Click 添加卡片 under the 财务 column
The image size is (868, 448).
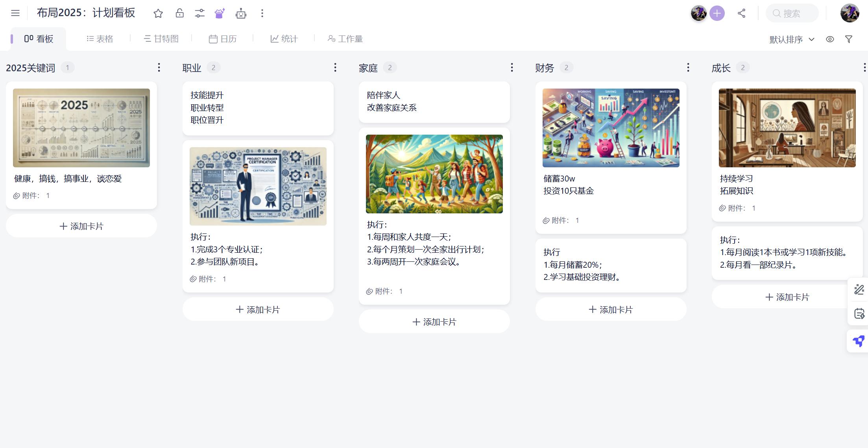[610, 309]
